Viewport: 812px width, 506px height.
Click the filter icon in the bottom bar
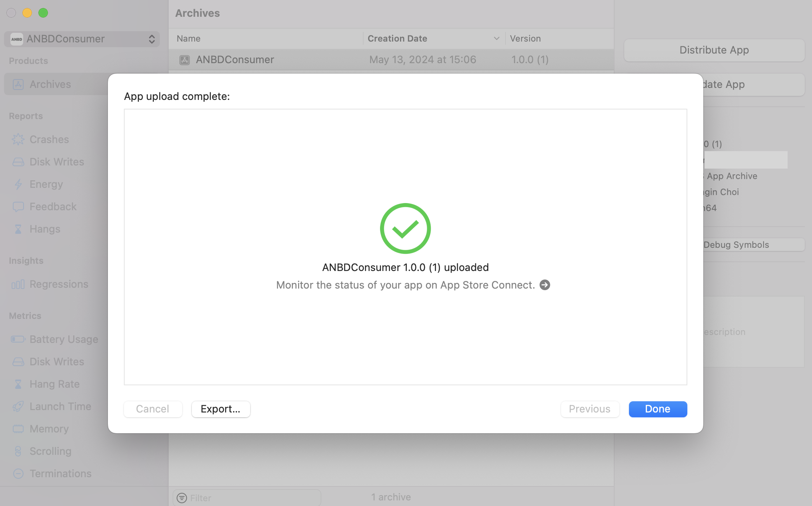click(x=182, y=498)
